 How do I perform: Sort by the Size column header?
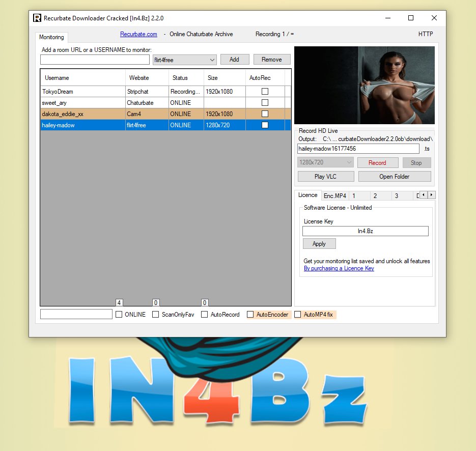pos(225,78)
